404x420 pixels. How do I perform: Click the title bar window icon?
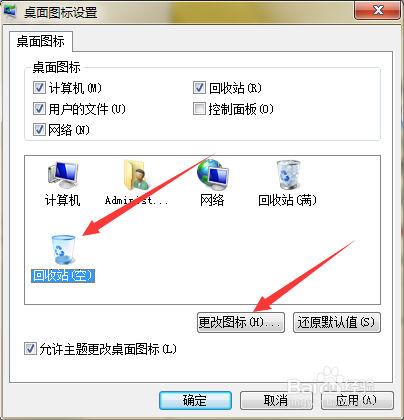(x=10, y=12)
